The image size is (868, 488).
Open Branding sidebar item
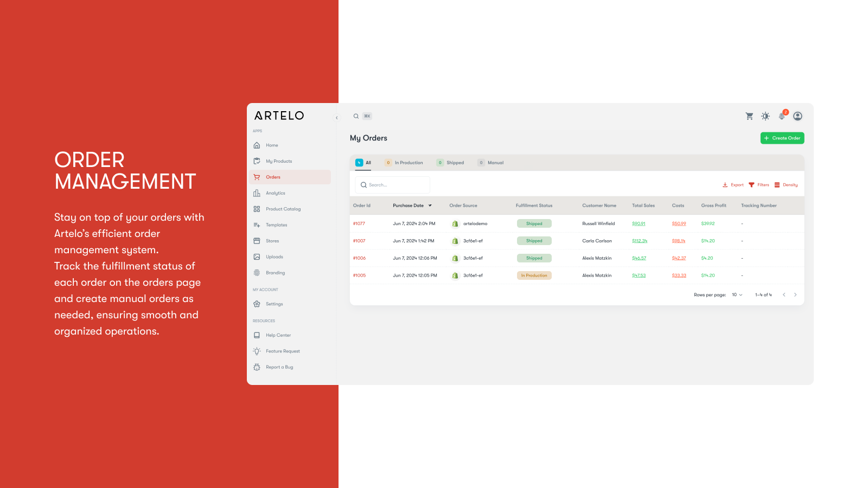click(x=290, y=273)
